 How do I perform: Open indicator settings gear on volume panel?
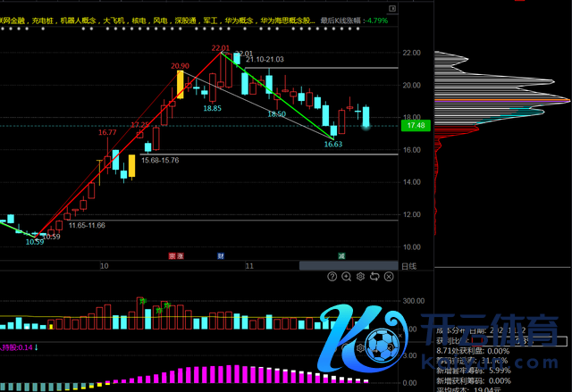pos(360,277)
